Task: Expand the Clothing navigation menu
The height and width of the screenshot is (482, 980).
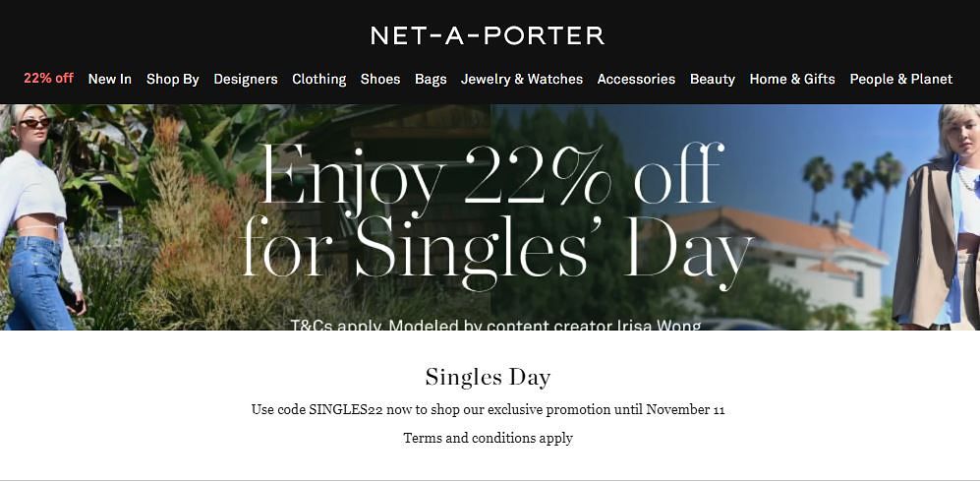Action: (x=318, y=79)
